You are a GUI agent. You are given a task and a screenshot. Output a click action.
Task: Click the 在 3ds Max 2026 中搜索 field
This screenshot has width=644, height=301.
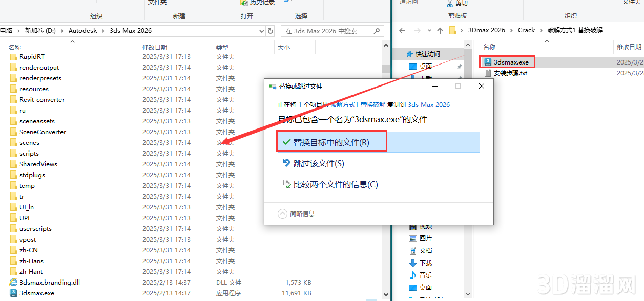[x=332, y=31]
